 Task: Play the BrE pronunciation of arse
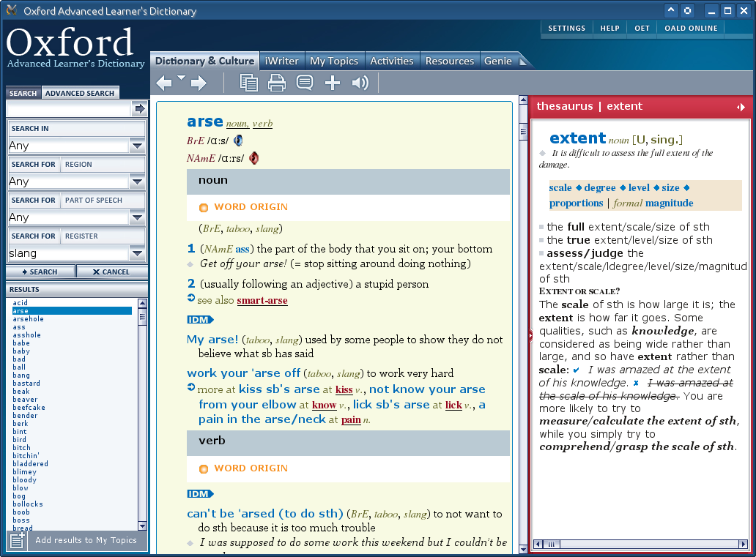click(x=238, y=141)
